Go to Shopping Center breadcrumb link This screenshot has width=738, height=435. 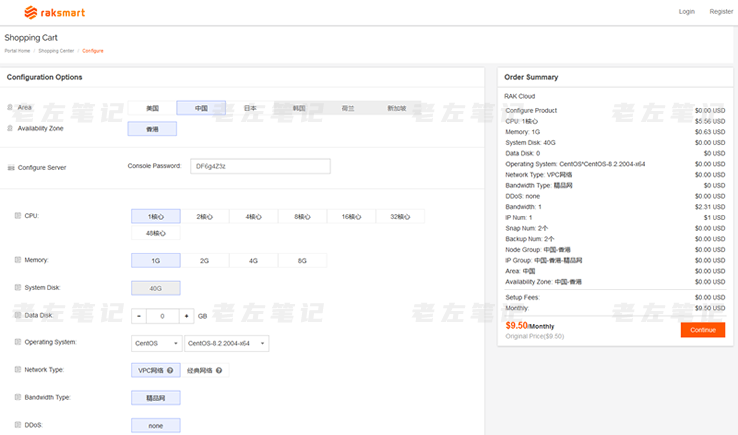pyautogui.click(x=56, y=50)
